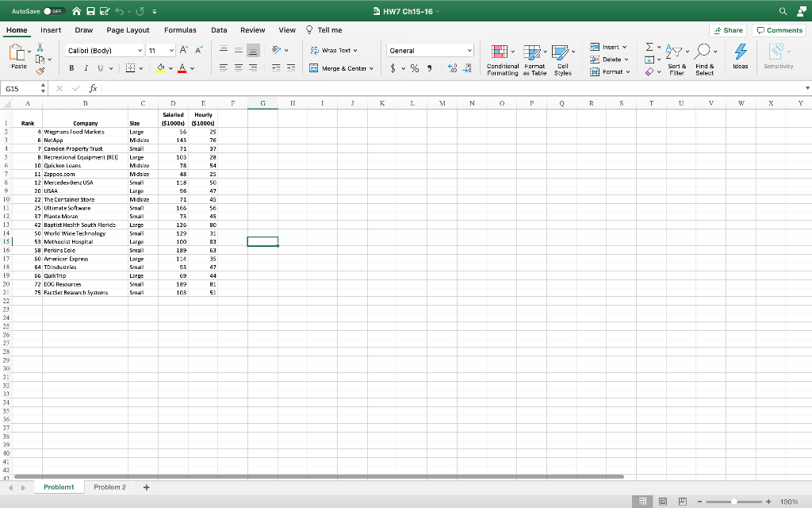Open Format as Table

(x=534, y=60)
